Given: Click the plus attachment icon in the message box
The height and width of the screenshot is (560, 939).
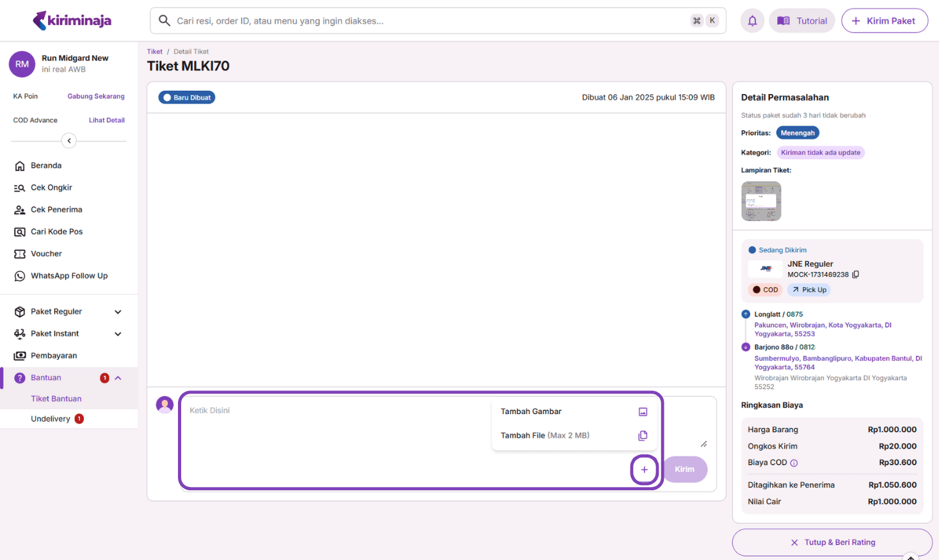Looking at the screenshot, I should pyautogui.click(x=644, y=470).
